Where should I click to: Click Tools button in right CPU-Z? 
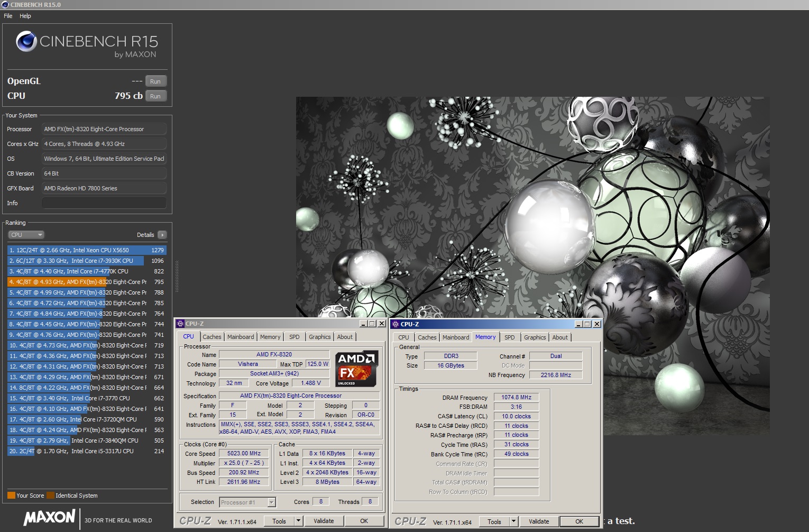494,521
